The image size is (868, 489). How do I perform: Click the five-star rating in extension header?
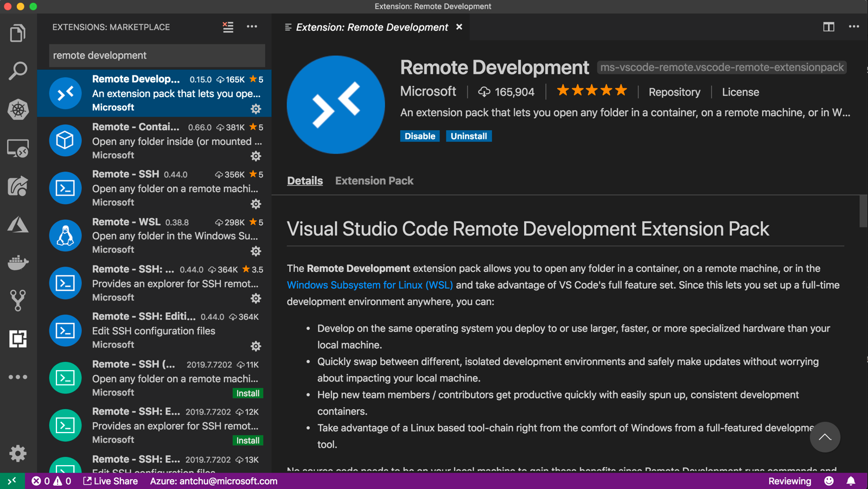592,91
